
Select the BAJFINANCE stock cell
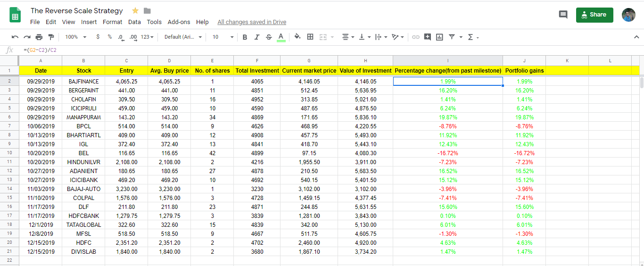[x=83, y=82]
